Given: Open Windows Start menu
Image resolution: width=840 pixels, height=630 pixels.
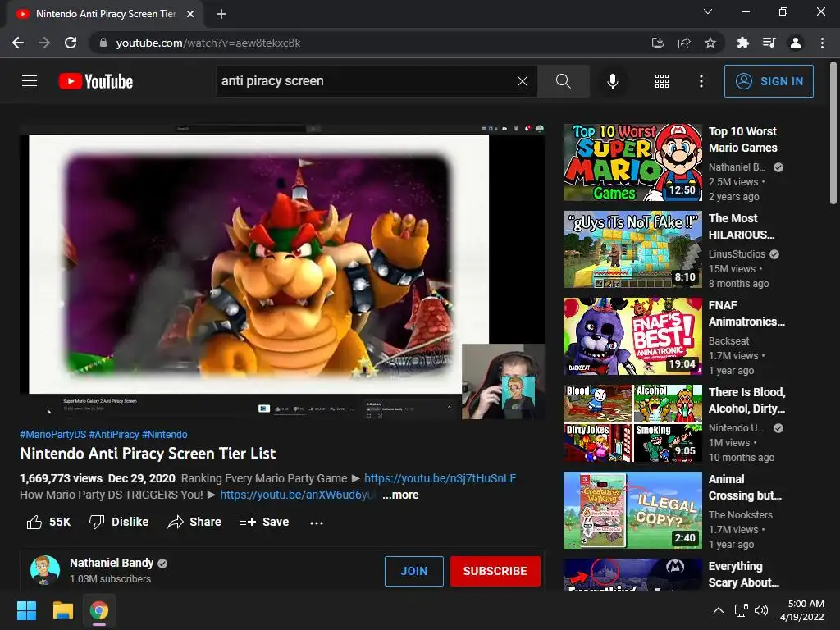Looking at the screenshot, I should 26,610.
